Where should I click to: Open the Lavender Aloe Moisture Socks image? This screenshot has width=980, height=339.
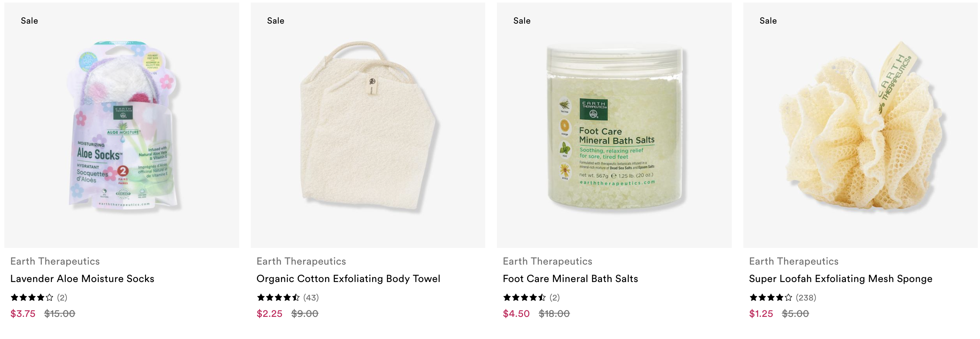(x=122, y=125)
